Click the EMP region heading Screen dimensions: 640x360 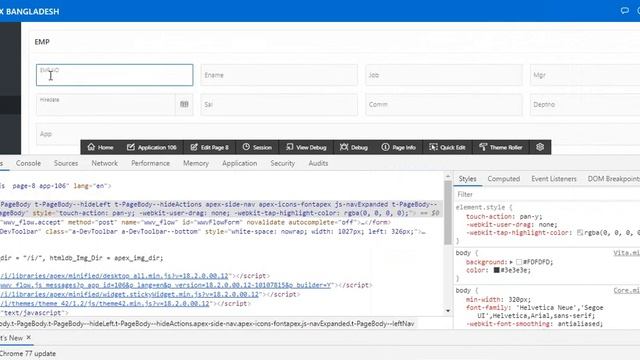coord(42,42)
